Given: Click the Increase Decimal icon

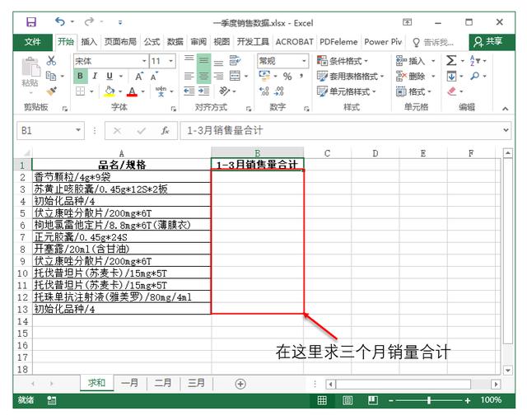Looking at the screenshot, I should (x=264, y=91).
